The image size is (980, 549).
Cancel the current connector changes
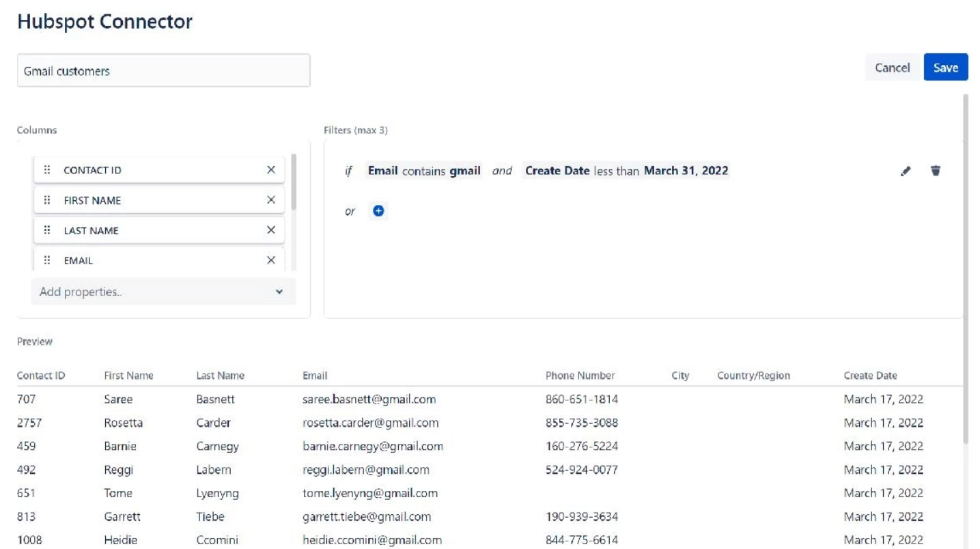[x=893, y=68]
